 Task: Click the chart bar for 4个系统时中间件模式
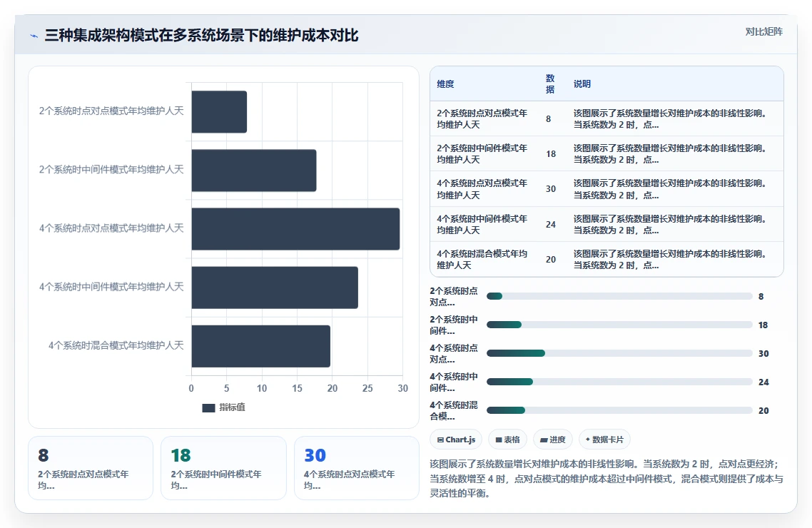click(275, 288)
